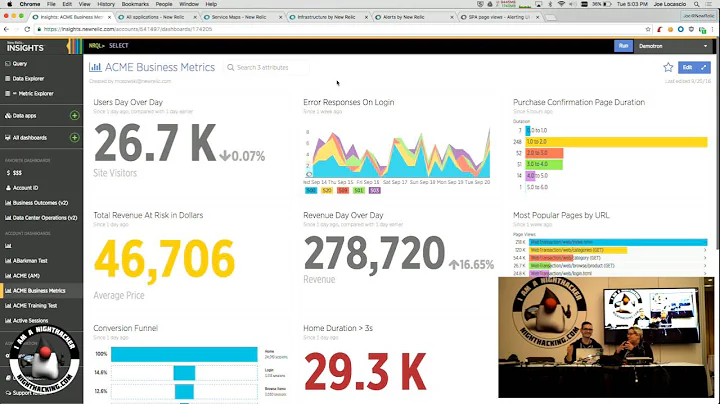Open the $$$ favorite dashboard

click(x=14, y=173)
